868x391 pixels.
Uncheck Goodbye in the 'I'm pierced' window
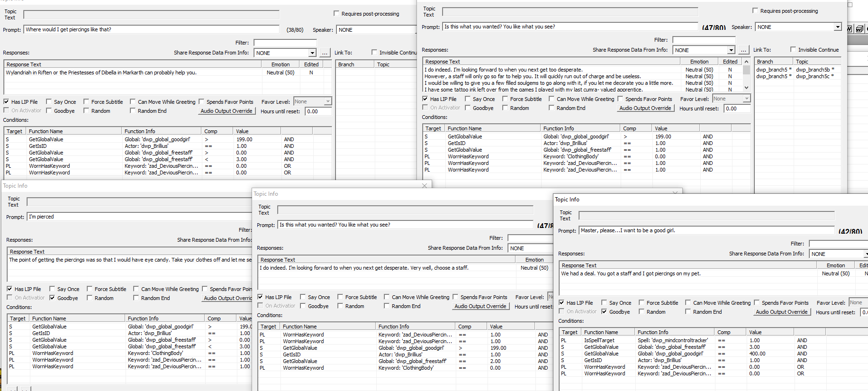point(52,298)
